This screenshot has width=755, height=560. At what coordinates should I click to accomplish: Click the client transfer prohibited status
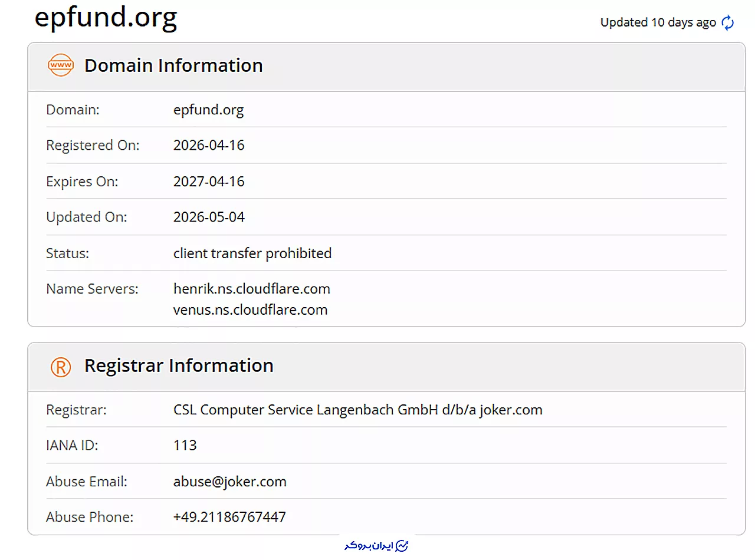[x=252, y=253]
